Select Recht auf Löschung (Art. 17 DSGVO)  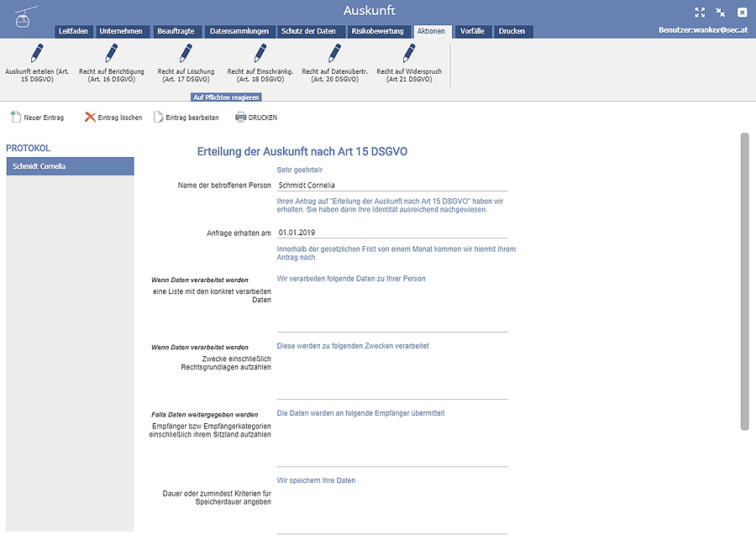186,55
